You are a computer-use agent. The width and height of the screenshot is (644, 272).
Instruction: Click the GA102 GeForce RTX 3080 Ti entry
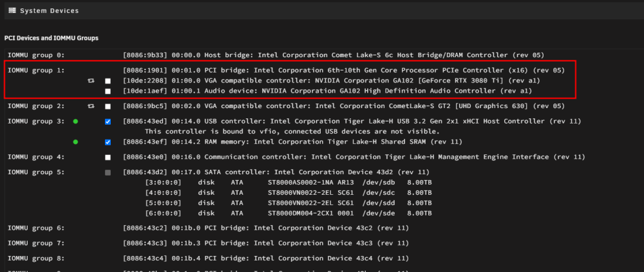click(332, 81)
